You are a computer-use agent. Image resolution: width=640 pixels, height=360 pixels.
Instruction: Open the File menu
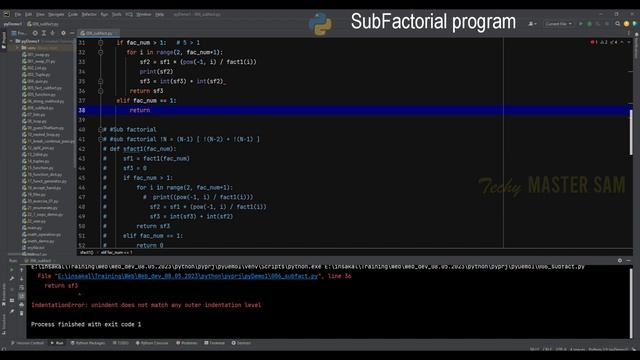[18, 14]
